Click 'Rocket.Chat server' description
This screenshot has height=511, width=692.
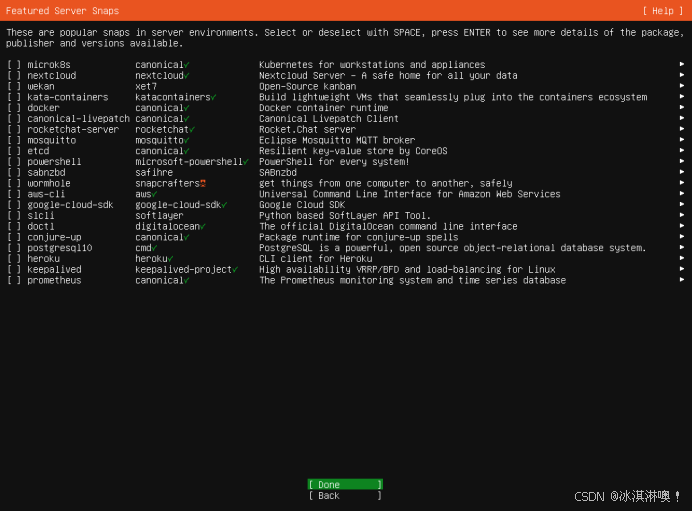(x=307, y=129)
